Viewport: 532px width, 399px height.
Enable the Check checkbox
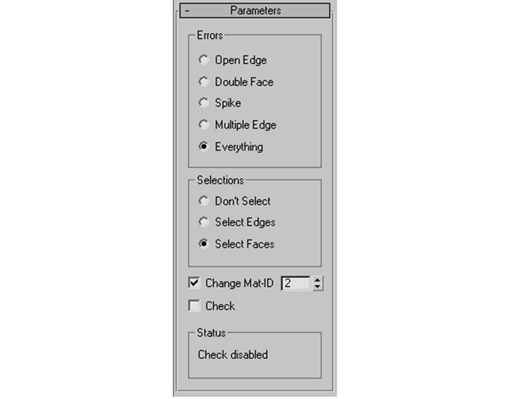click(194, 305)
